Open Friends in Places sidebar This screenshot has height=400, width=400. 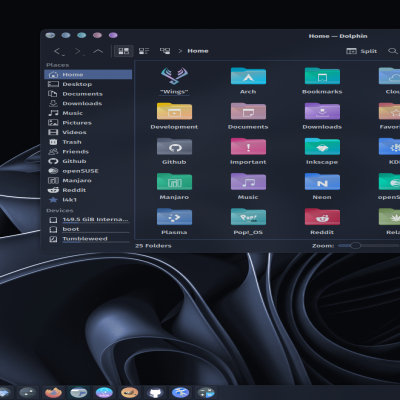click(x=88, y=152)
